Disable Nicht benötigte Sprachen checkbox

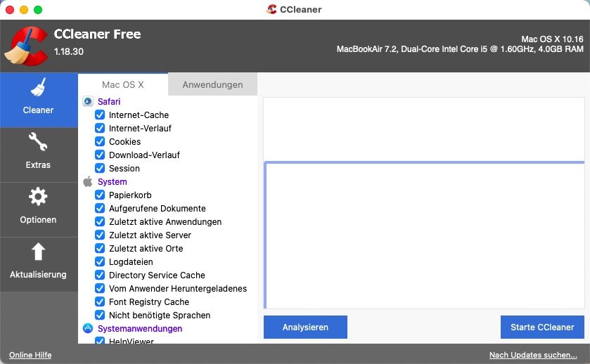(100, 315)
